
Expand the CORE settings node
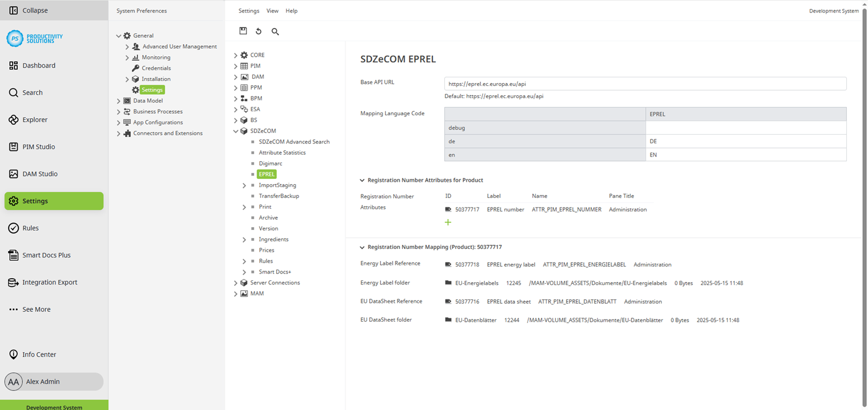pos(235,54)
